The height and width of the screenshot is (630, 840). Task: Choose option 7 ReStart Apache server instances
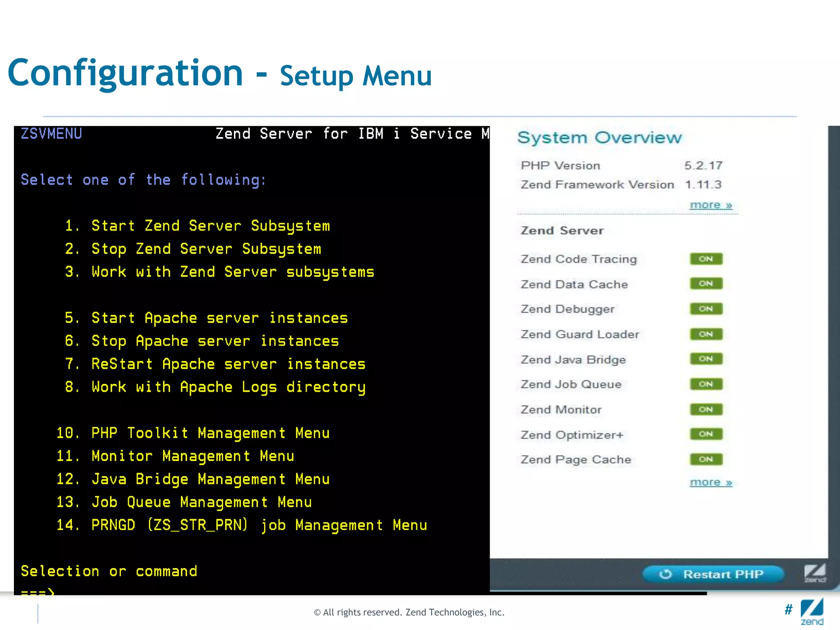[x=215, y=364]
